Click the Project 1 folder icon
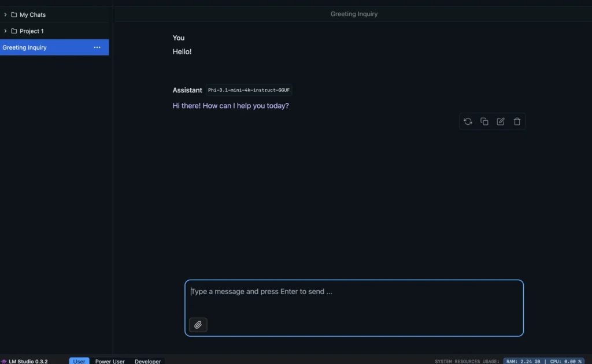 (x=14, y=31)
